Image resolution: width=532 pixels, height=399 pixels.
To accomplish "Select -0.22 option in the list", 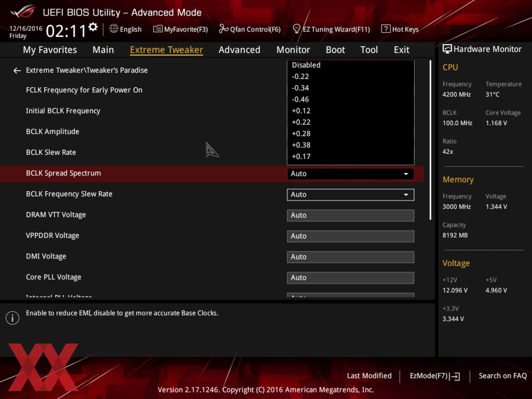I will pos(350,76).
